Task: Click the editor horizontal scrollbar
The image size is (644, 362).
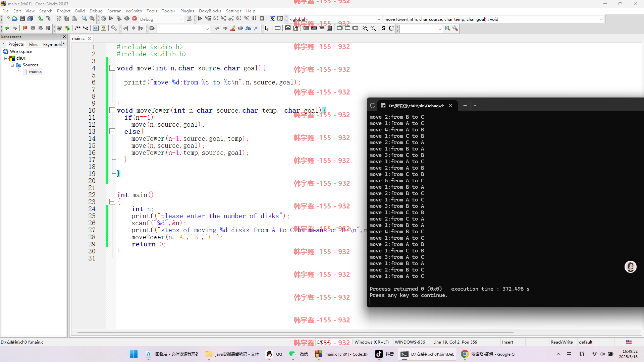Action: pyautogui.click(x=295, y=332)
